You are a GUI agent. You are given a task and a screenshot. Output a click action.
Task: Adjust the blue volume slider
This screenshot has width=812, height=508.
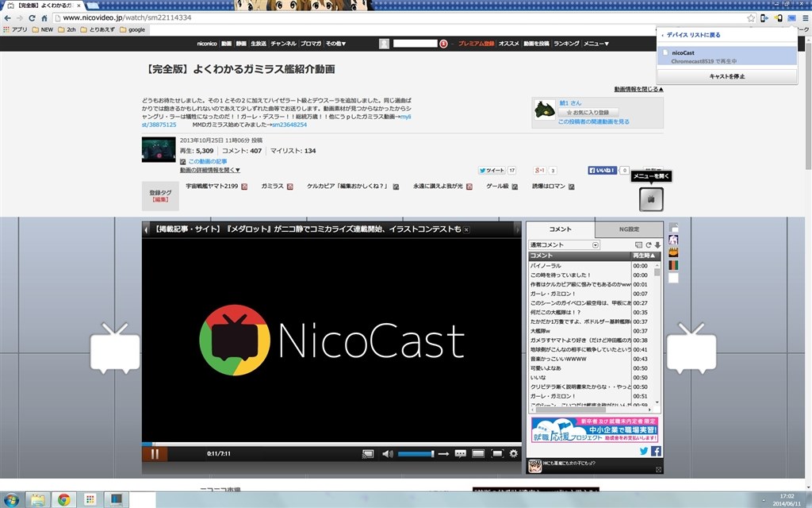click(416, 454)
